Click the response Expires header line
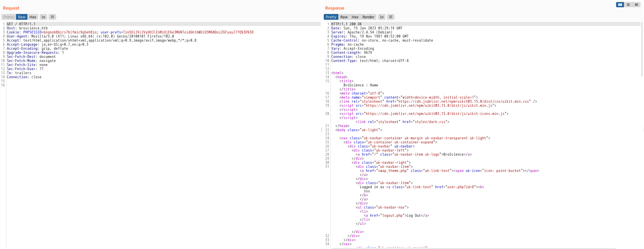The image size is (644, 249). click(370, 36)
